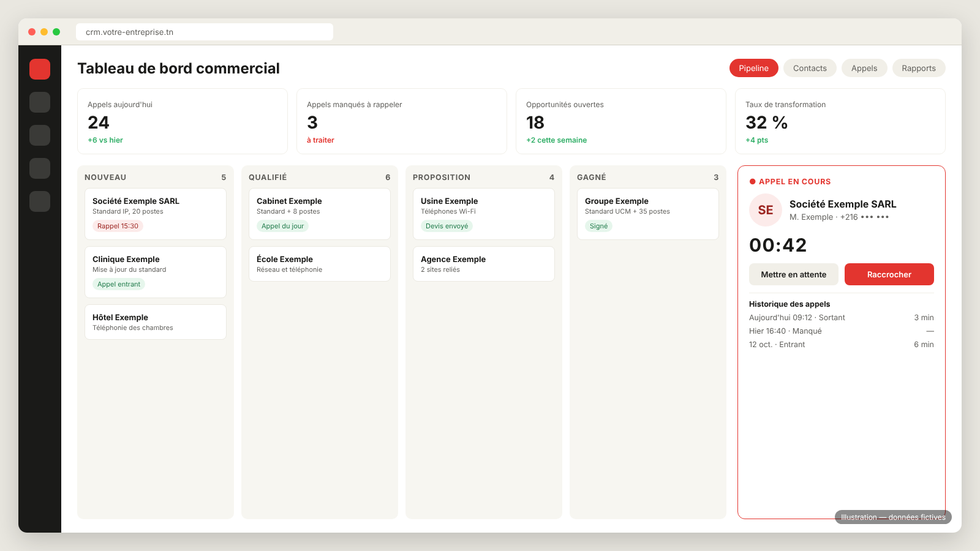
Task: Select the Hier 16:40 Manqué history row
Action: click(x=842, y=331)
